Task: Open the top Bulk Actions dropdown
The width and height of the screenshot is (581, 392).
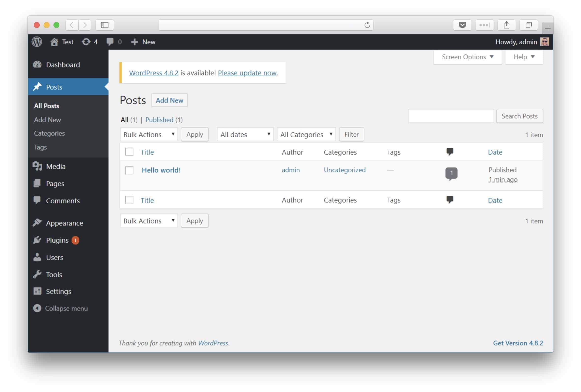Action: (149, 134)
